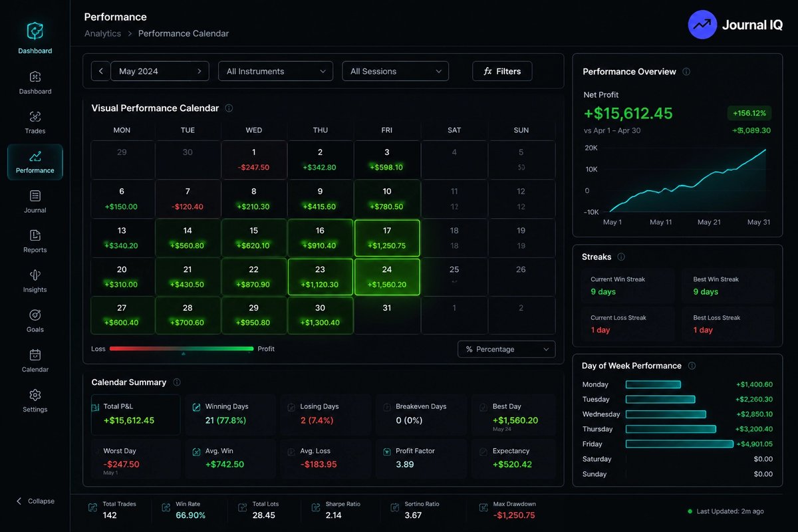Go to previous month arrow
Image resolution: width=798 pixels, height=532 pixels.
(100, 71)
